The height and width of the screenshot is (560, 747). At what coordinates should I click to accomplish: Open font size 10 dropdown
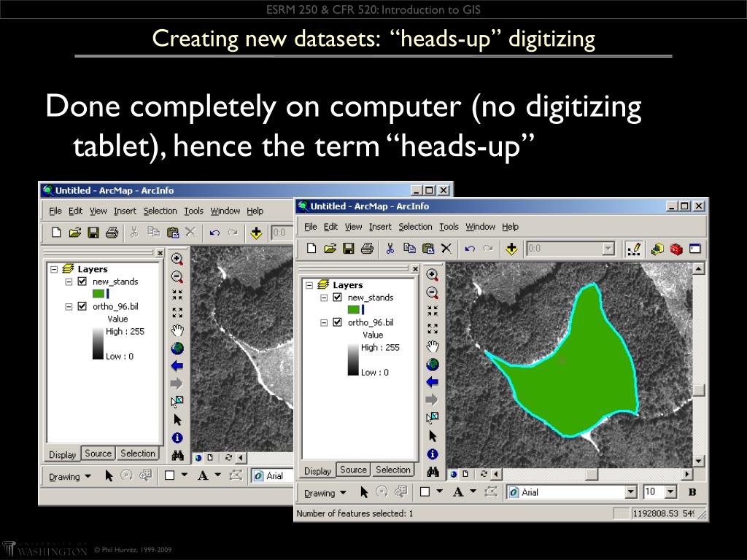click(x=671, y=492)
